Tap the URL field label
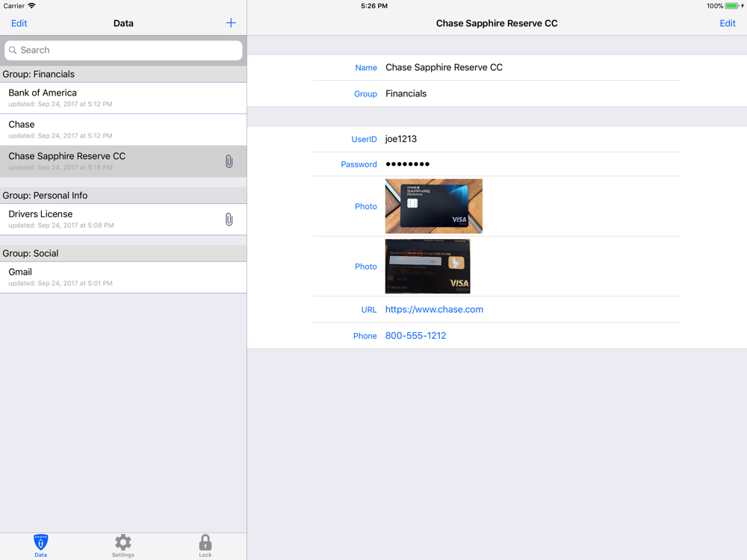Viewport: 747px width, 560px height. [x=369, y=310]
